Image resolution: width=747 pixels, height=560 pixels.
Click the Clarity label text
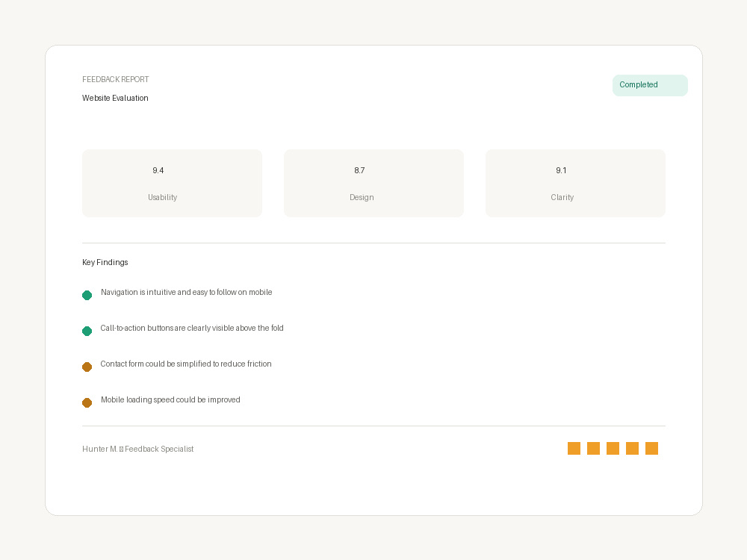pyautogui.click(x=562, y=198)
